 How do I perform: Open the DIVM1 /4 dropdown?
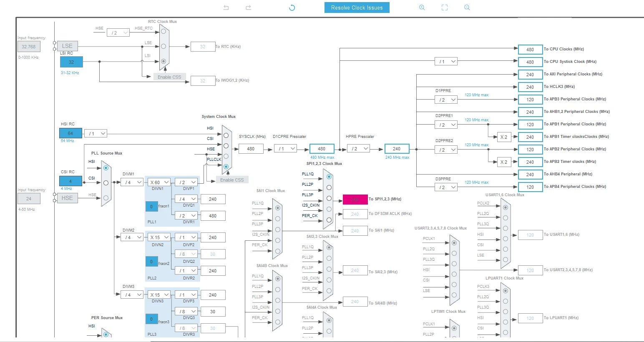point(132,182)
